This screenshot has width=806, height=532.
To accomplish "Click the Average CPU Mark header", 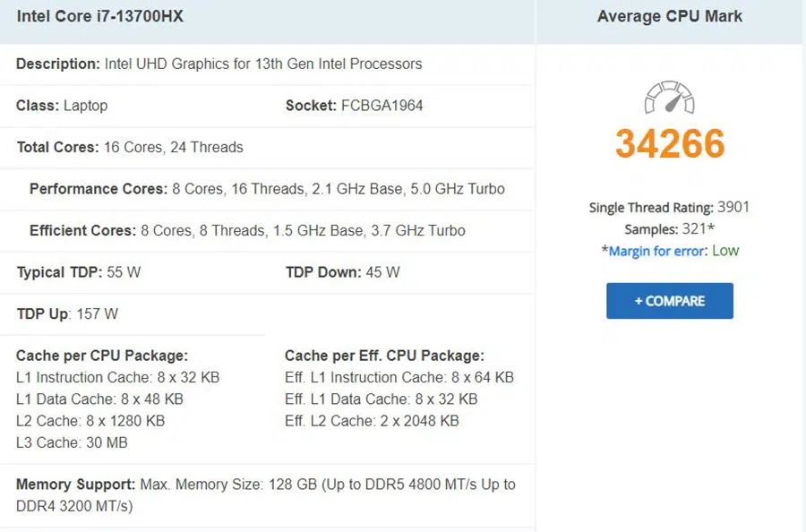I will coord(669,17).
